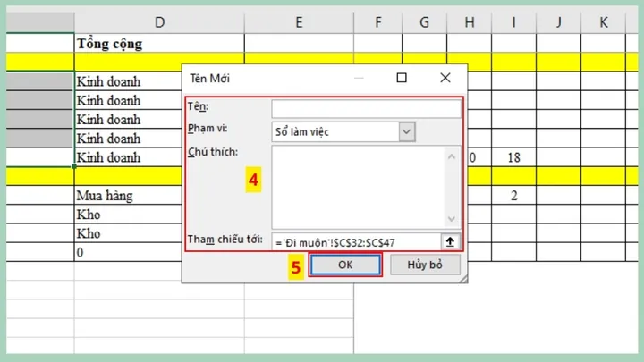Select column K header
The width and height of the screenshot is (644, 362).
(x=604, y=22)
